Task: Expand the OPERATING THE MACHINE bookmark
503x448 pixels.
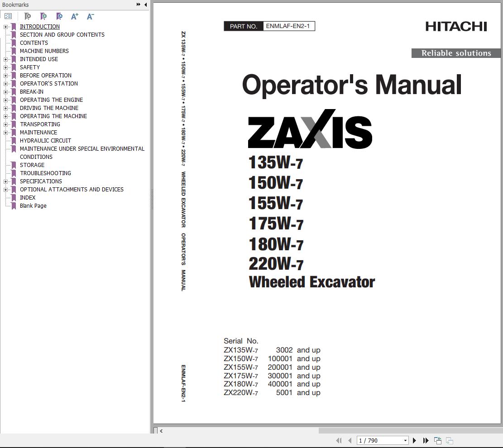Action: pos(5,116)
